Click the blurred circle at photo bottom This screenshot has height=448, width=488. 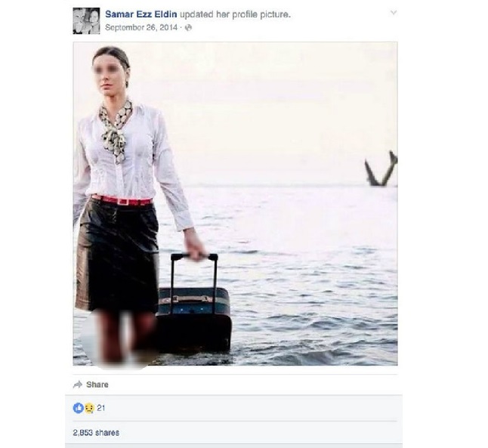click(119, 338)
